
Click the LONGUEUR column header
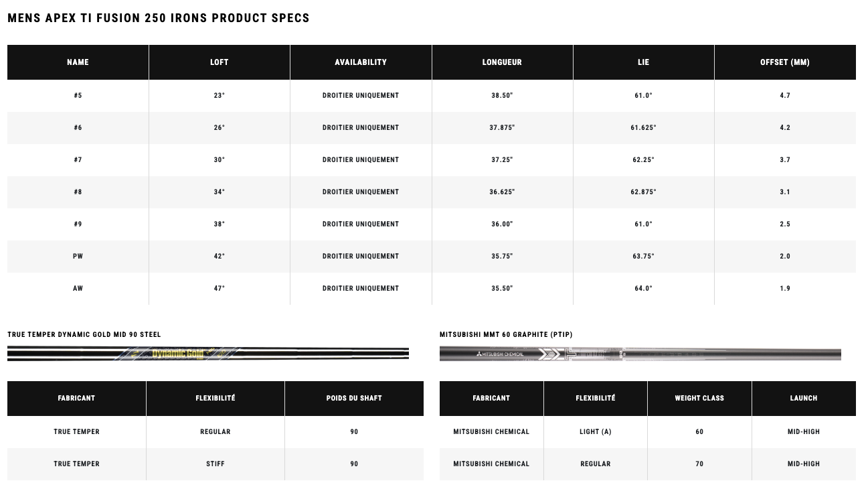pyautogui.click(x=502, y=62)
